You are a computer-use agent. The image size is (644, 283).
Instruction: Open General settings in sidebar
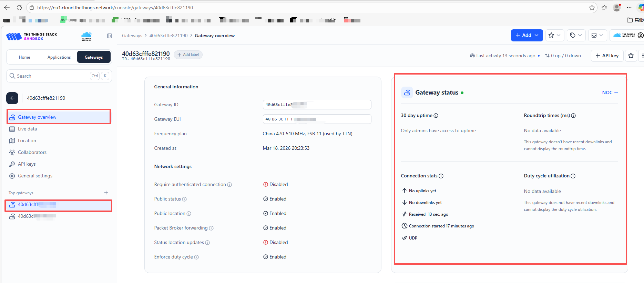[x=35, y=176]
